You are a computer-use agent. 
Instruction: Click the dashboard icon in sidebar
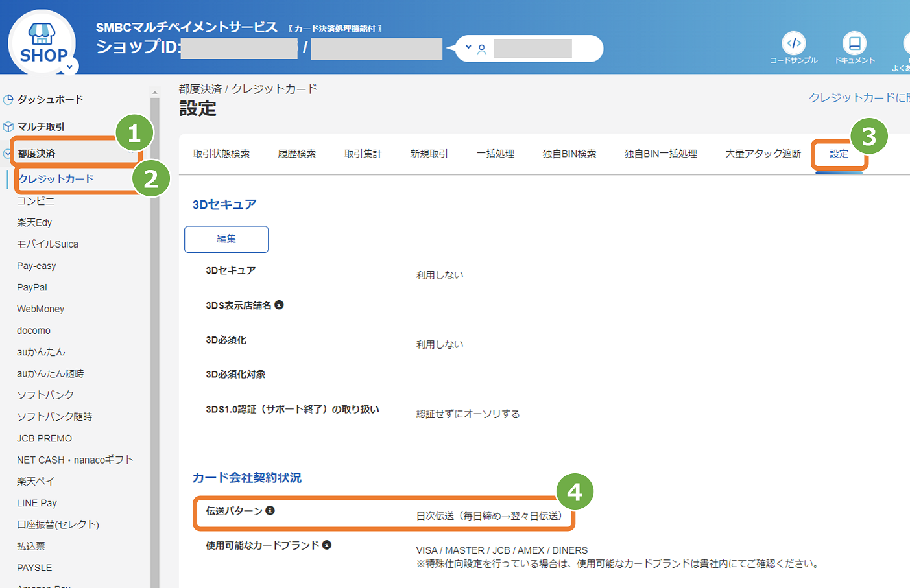(8, 100)
